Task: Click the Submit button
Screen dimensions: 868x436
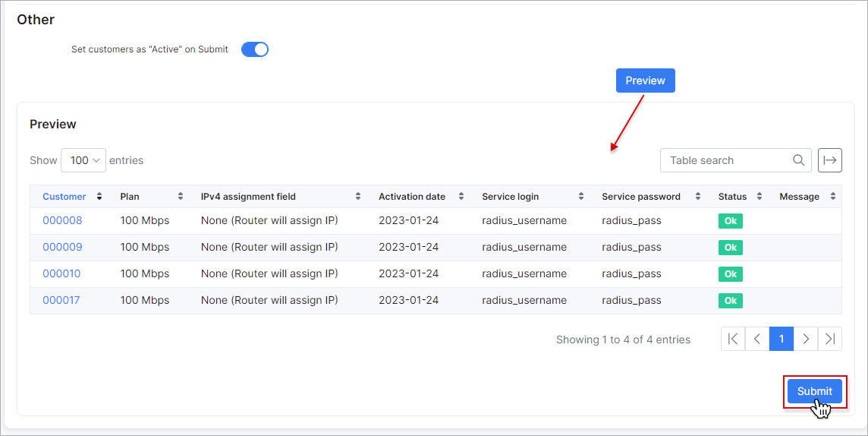Action: [x=815, y=391]
